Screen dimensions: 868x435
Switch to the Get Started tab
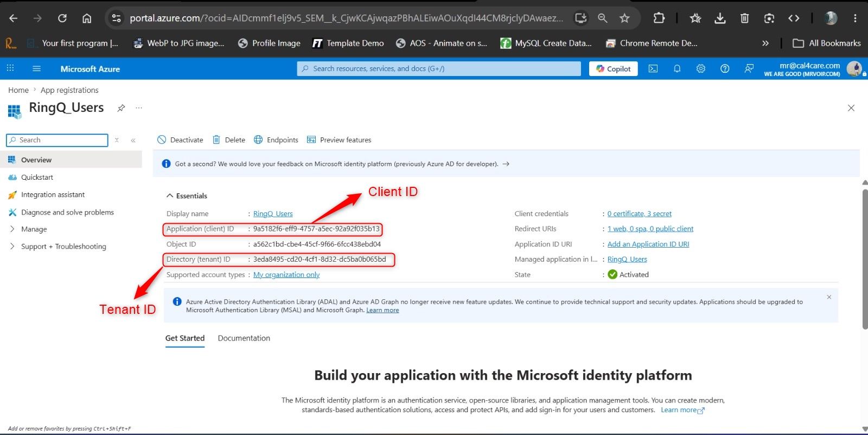coord(185,338)
